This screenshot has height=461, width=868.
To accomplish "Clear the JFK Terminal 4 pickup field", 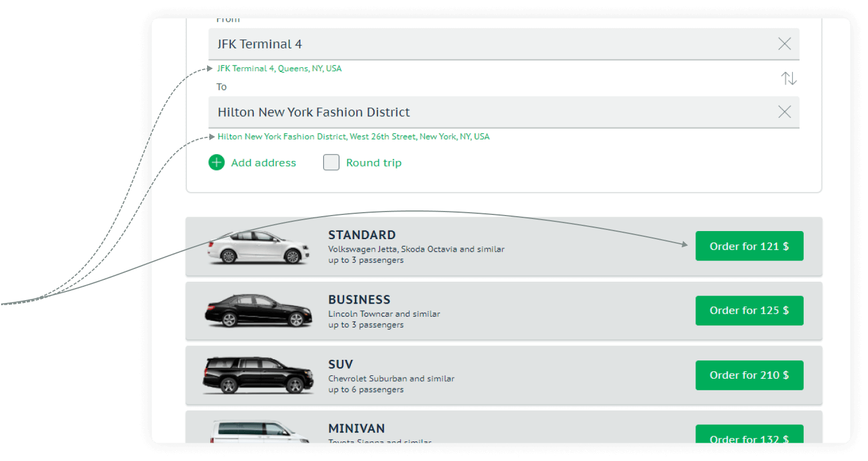I will click(x=784, y=43).
